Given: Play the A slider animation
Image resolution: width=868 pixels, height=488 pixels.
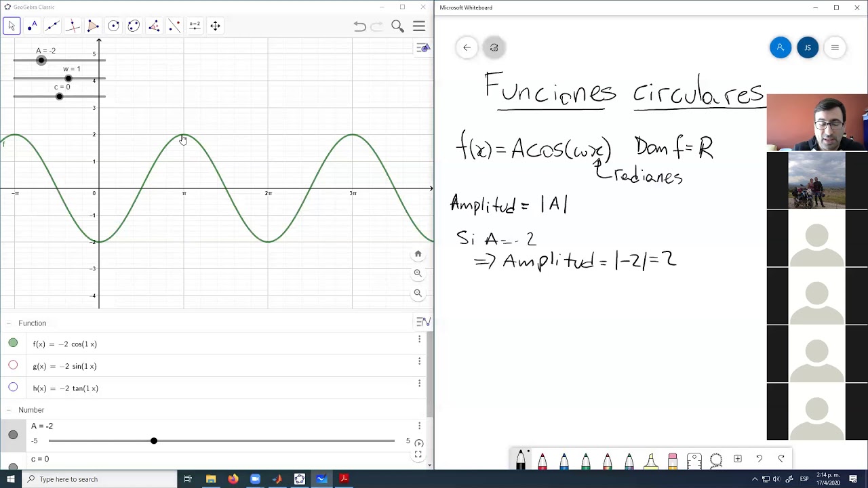Looking at the screenshot, I should [x=418, y=443].
